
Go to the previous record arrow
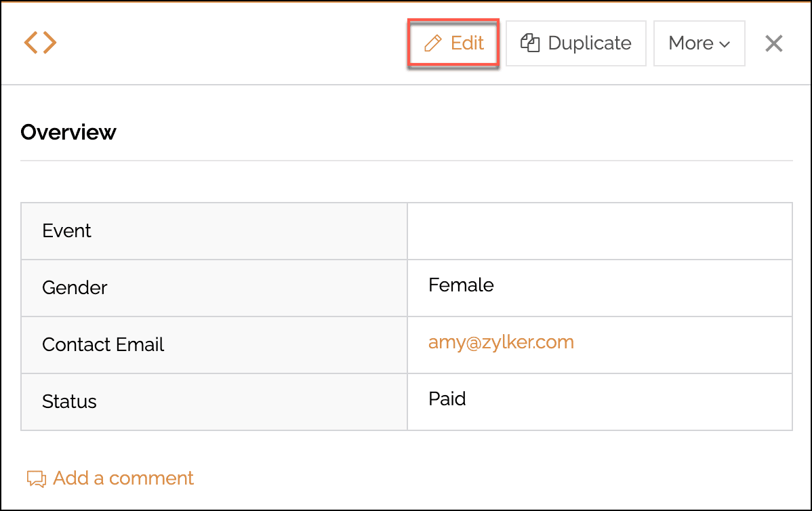(x=31, y=43)
